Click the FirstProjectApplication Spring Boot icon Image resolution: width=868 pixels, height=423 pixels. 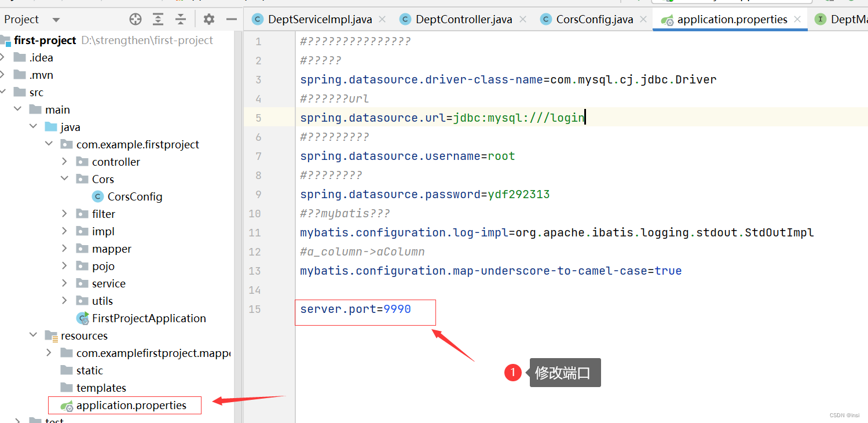[x=82, y=318]
